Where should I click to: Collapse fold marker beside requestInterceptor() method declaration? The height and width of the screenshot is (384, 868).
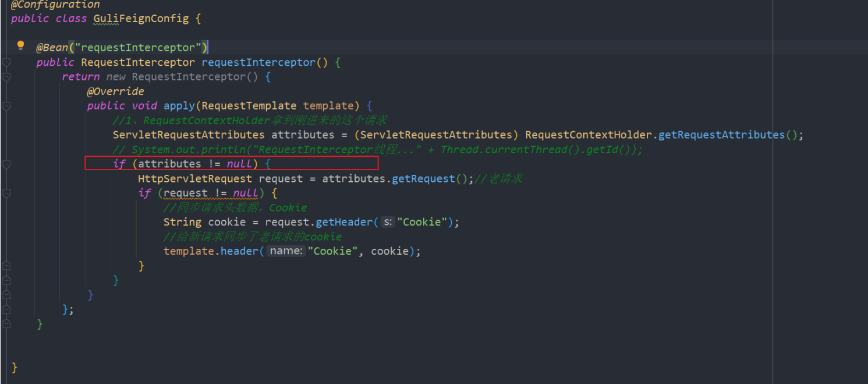pyautogui.click(x=6, y=62)
